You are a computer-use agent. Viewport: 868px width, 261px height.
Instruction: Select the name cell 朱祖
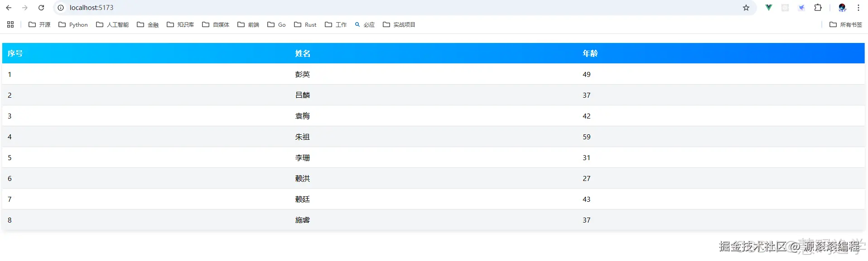click(x=303, y=137)
